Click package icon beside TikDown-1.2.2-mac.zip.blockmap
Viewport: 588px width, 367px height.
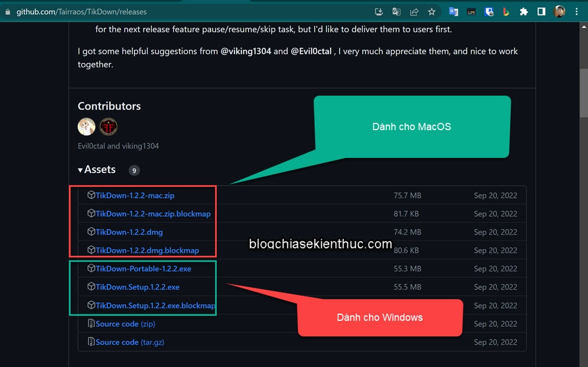click(91, 214)
